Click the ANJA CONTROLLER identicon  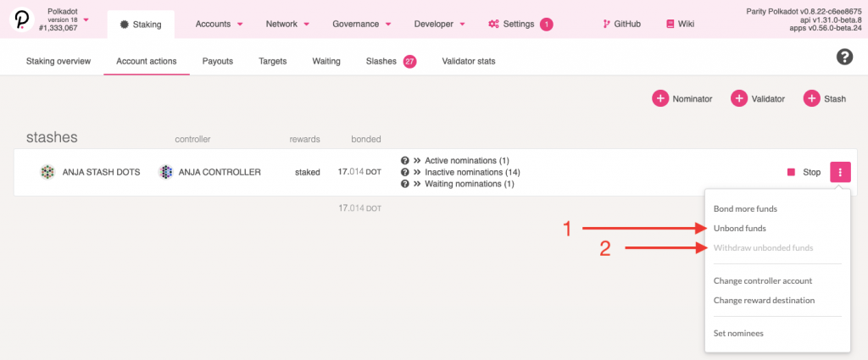click(165, 172)
